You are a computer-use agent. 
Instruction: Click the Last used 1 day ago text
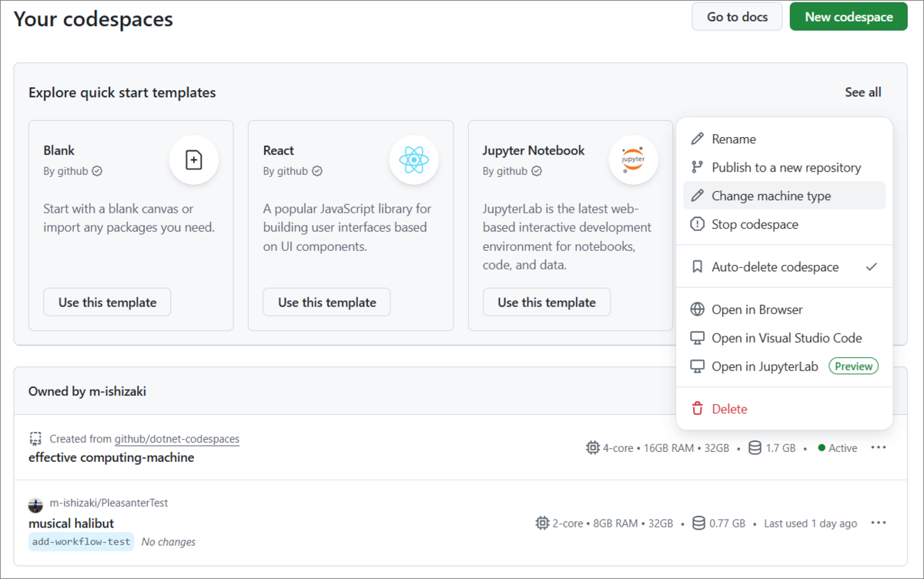[x=810, y=524]
